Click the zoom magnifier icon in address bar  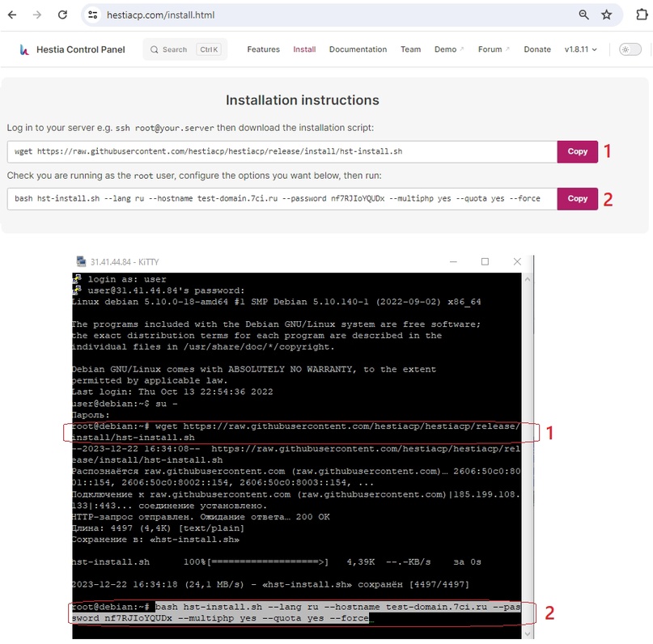pos(583,15)
